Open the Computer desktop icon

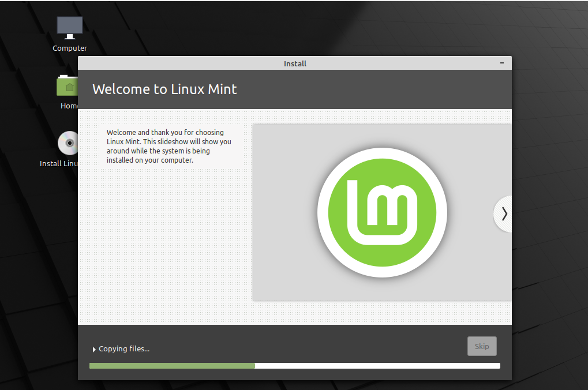[69, 32]
